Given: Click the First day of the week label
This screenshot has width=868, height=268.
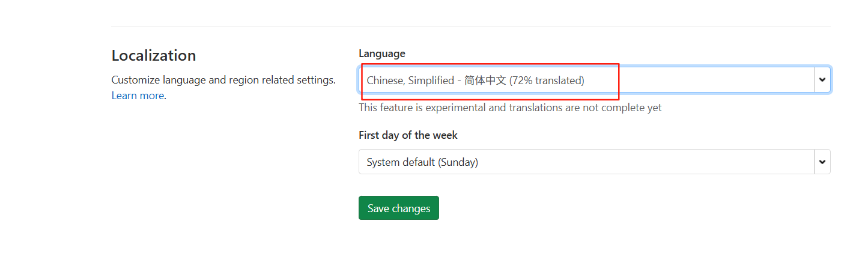Looking at the screenshot, I should click(x=408, y=135).
